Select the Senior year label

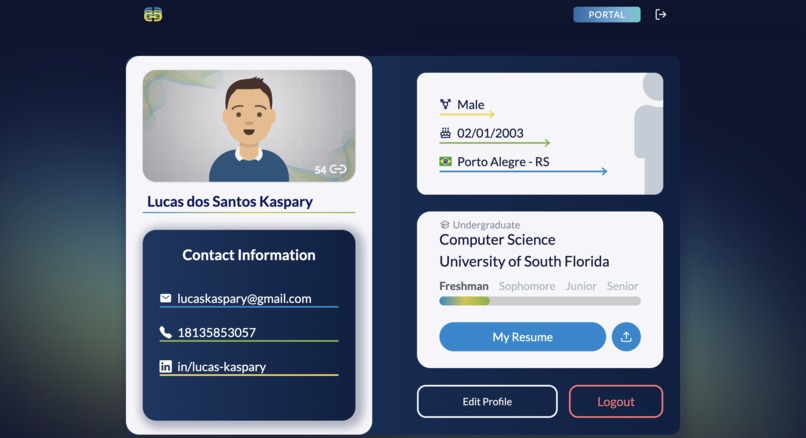click(622, 286)
